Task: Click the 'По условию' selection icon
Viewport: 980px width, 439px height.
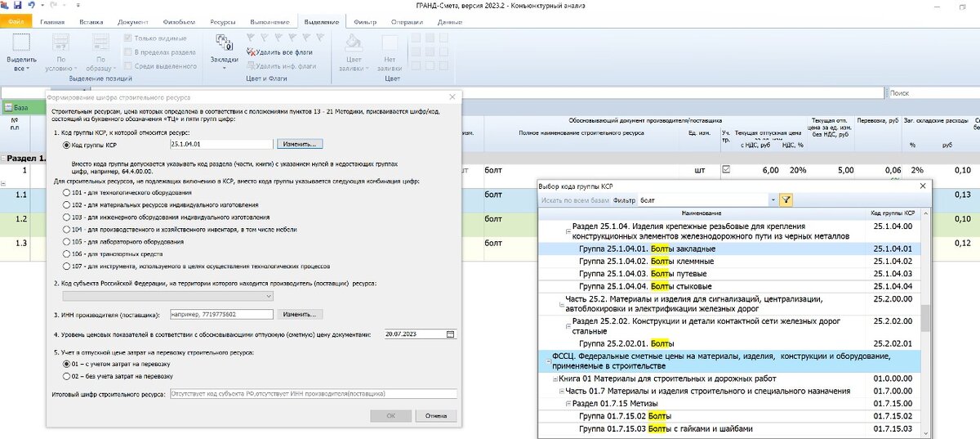Action: point(62,43)
